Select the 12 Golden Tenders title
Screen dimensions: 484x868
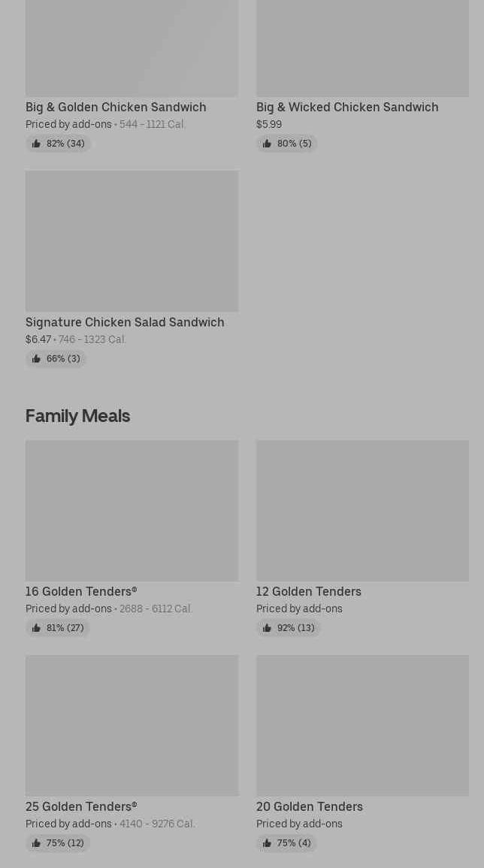[x=309, y=591]
